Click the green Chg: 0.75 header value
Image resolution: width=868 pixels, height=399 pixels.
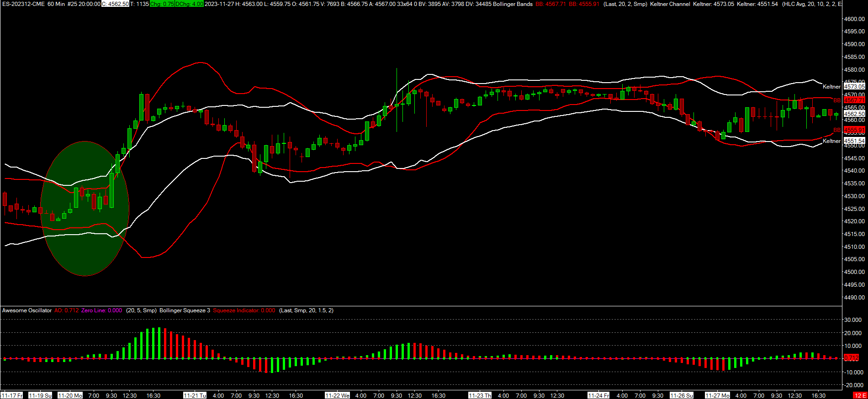click(x=162, y=4)
